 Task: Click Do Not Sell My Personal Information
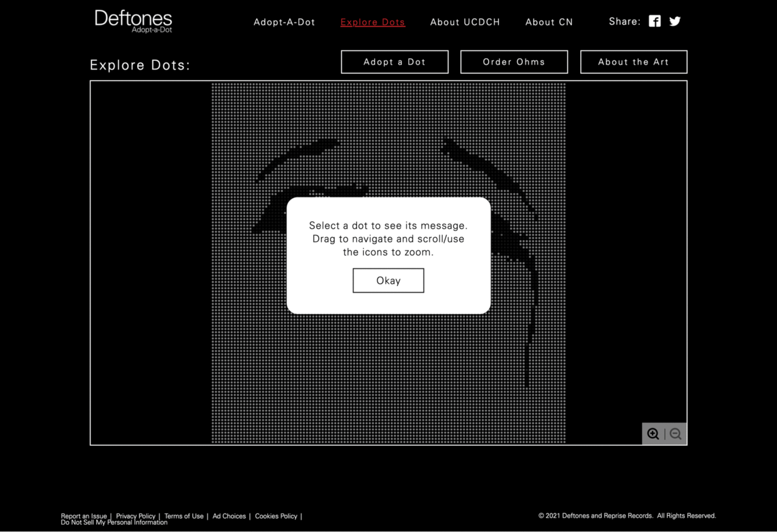click(114, 523)
